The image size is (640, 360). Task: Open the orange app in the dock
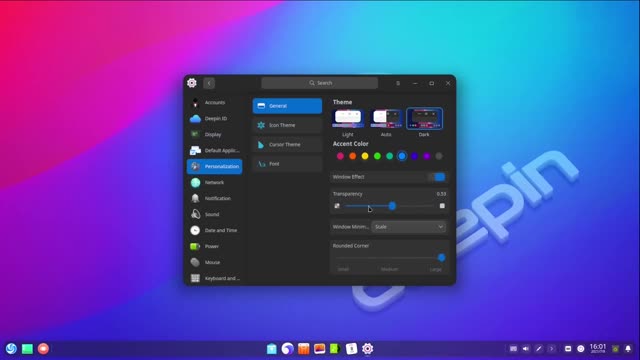(303, 349)
